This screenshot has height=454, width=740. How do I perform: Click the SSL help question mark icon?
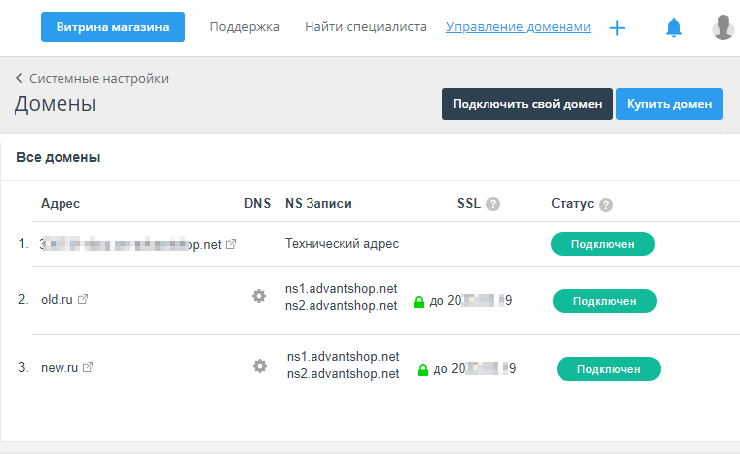(x=493, y=204)
